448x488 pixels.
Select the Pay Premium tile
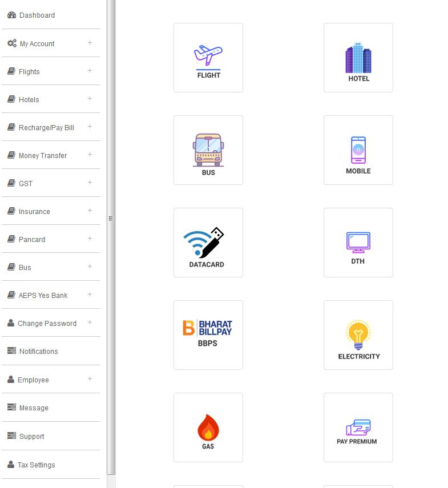click(x=358, y=427)
